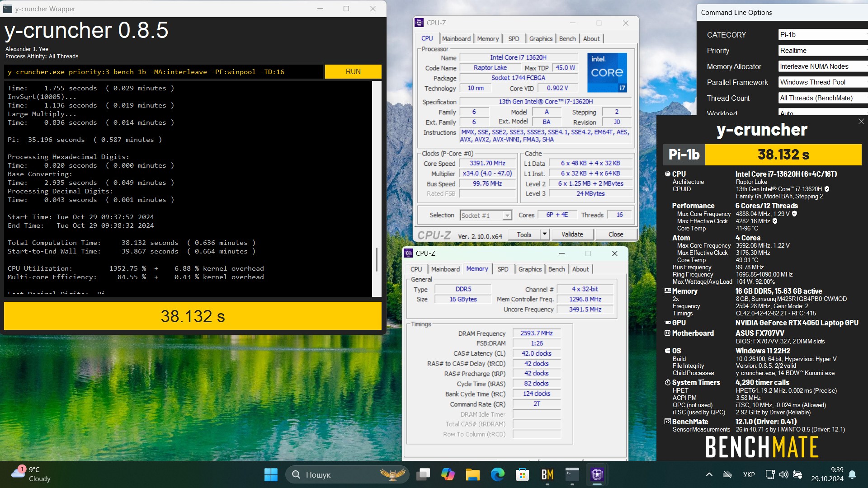The image size is (868, 488).
Task: Click the Validate button in CPU-Z
Action: pyautogui.click(x=572, y=235)
